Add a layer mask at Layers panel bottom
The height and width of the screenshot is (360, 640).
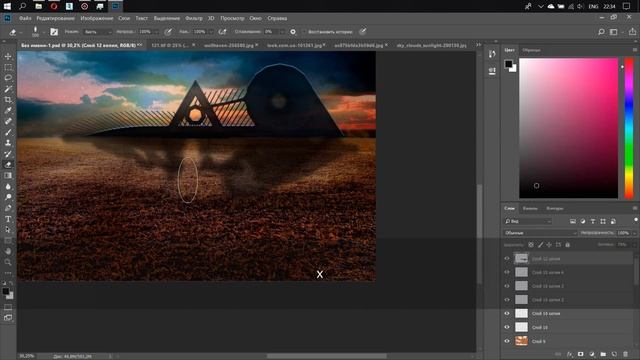(580, 354)
